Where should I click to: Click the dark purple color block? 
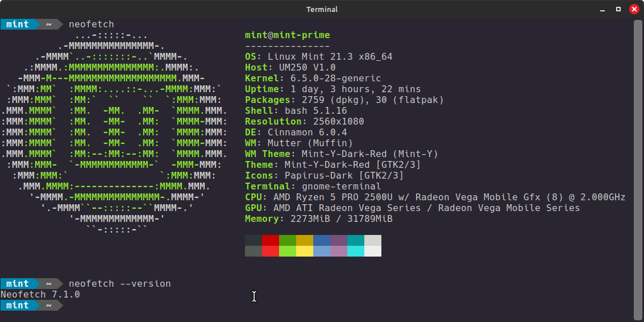[x=338, y=241]
